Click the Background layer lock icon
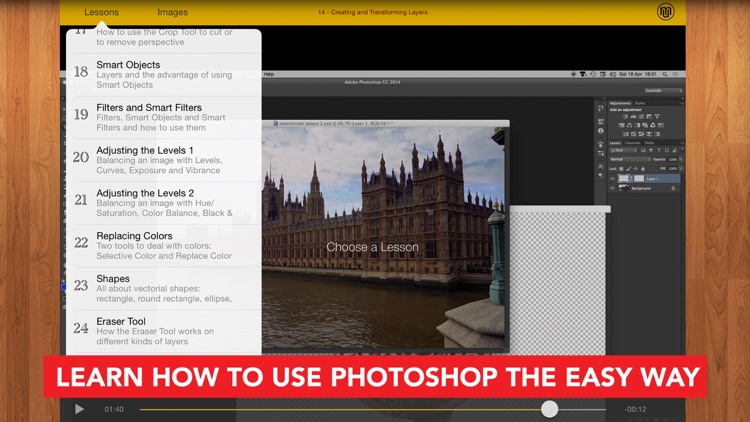750x422 pixels. (x=673, y=188)
